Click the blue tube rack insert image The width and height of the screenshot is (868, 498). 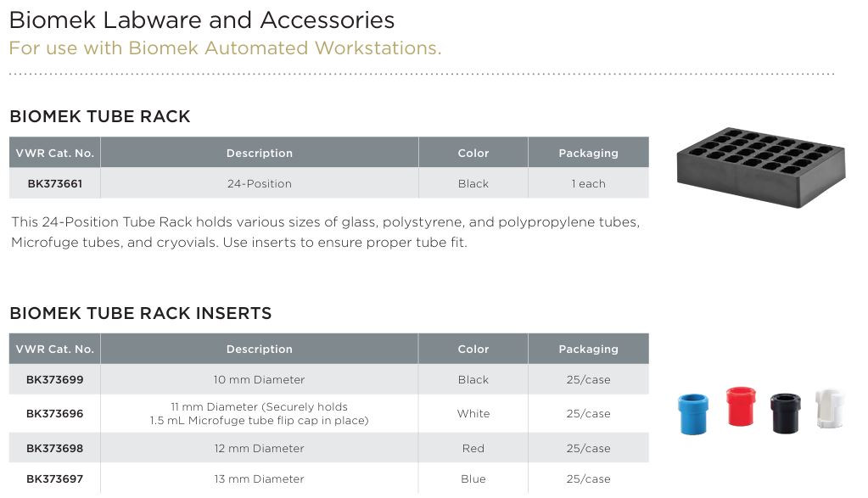coord(693,413)
